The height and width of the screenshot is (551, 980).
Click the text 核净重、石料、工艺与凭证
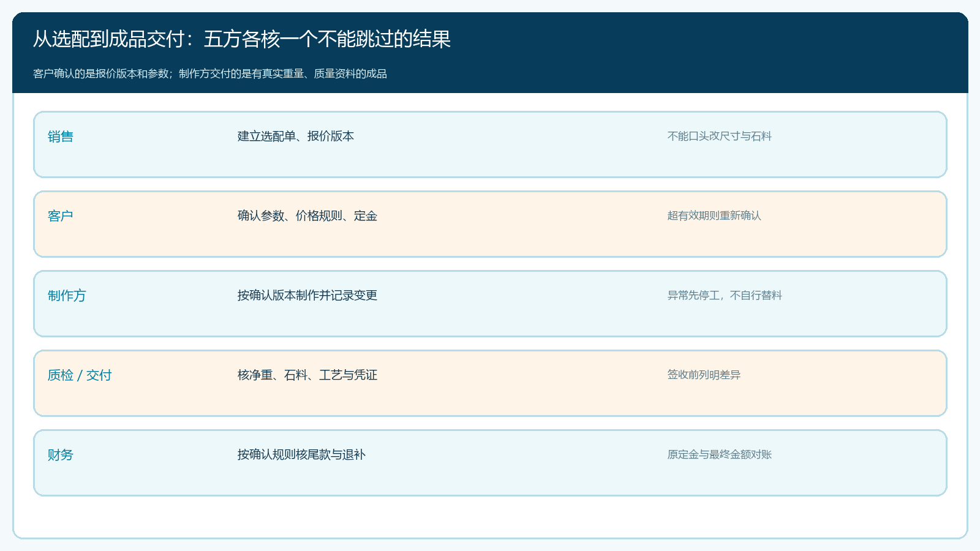(307, 375)
